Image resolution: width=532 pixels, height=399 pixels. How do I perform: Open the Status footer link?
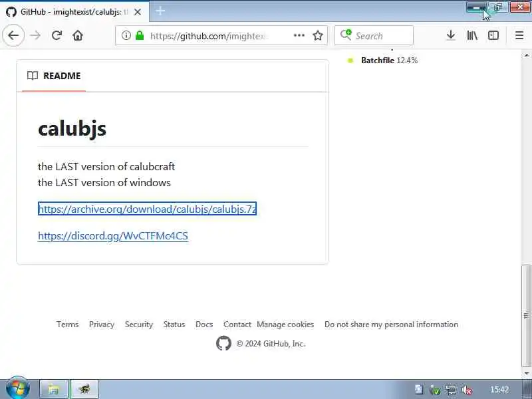174,325
